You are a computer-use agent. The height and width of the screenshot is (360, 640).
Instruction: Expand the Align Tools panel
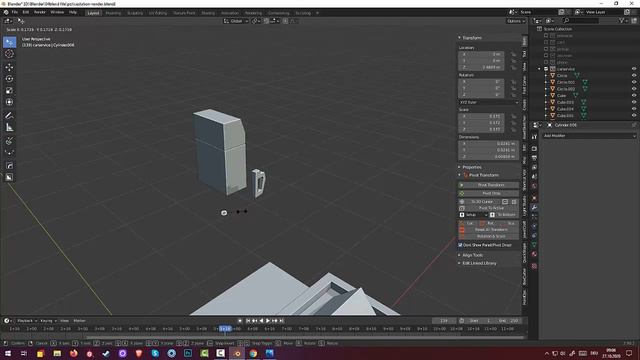459,255
